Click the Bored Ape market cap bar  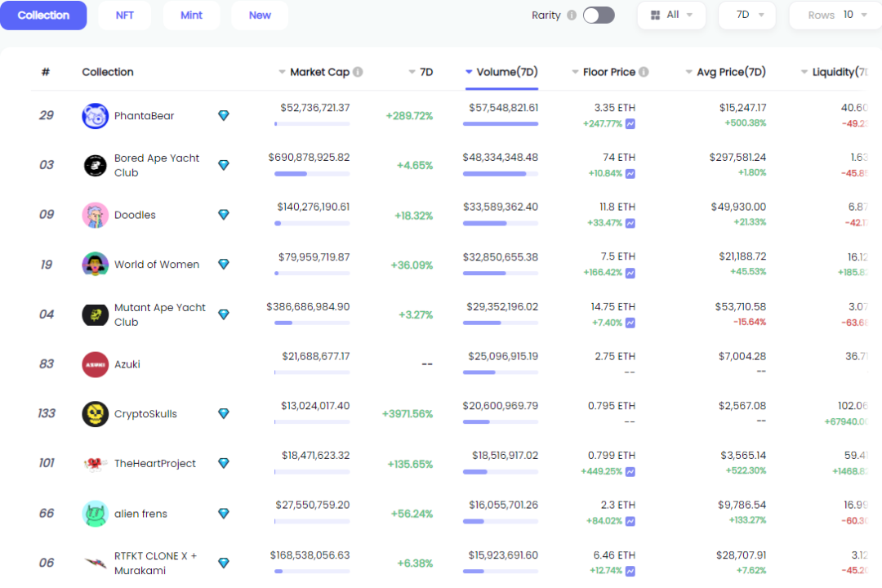pyautogui.click(x=312, y=174)
